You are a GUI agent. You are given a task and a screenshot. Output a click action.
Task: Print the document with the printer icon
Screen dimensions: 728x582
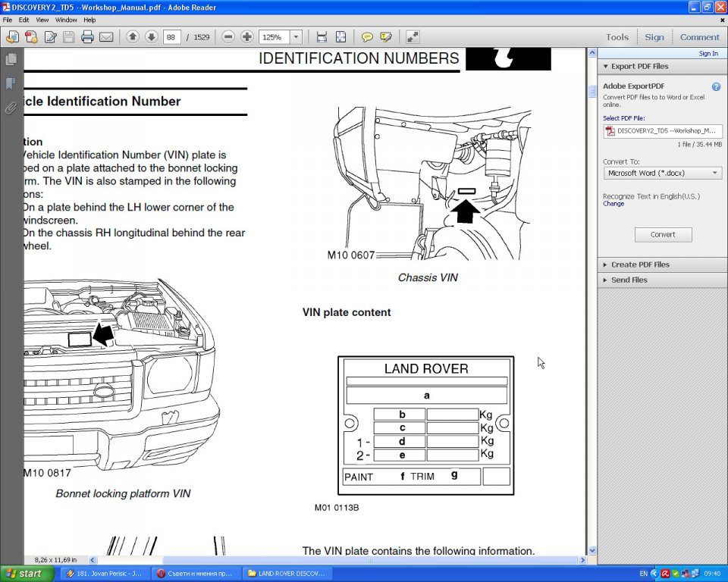click(x=87, y=36)
